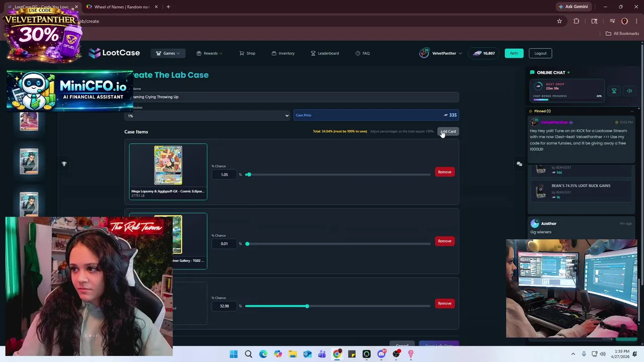Toggle the chat panel bubble icon
Image resolution: width=644 pixels, height=362 pixels.
click(x=519, y=164)
